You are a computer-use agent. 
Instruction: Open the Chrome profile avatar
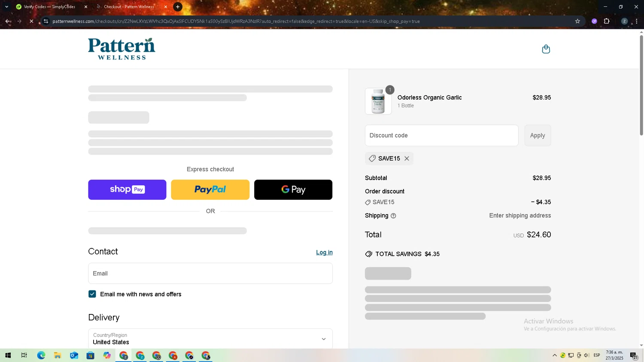[624, 21]
